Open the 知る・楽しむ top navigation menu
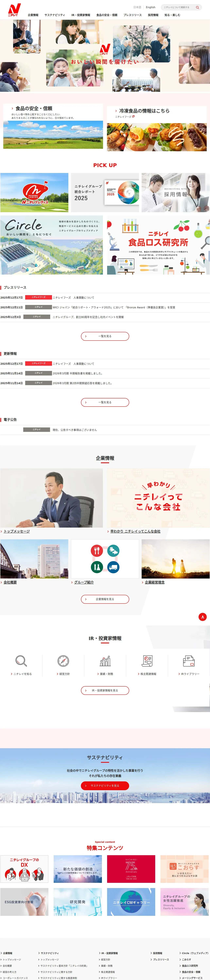Viewport: 210px width, 980px height. (x=172, y=15)
